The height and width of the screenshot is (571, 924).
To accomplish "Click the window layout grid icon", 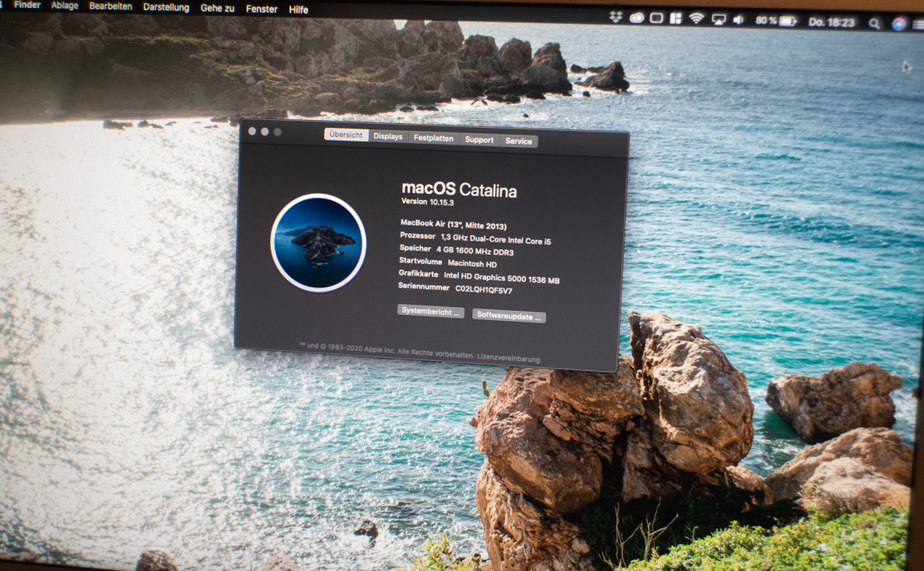I will (676, 18).
